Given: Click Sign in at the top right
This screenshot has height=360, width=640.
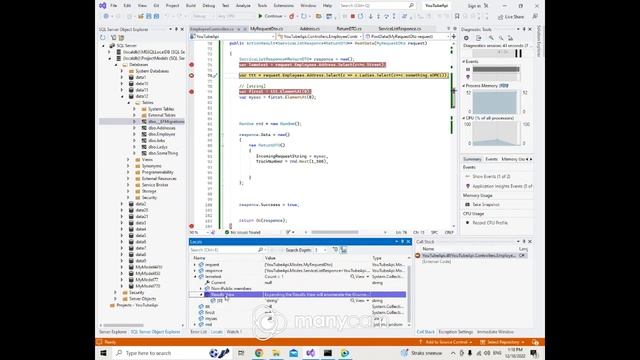Looking at the screenshot, I should pos(474,6).
